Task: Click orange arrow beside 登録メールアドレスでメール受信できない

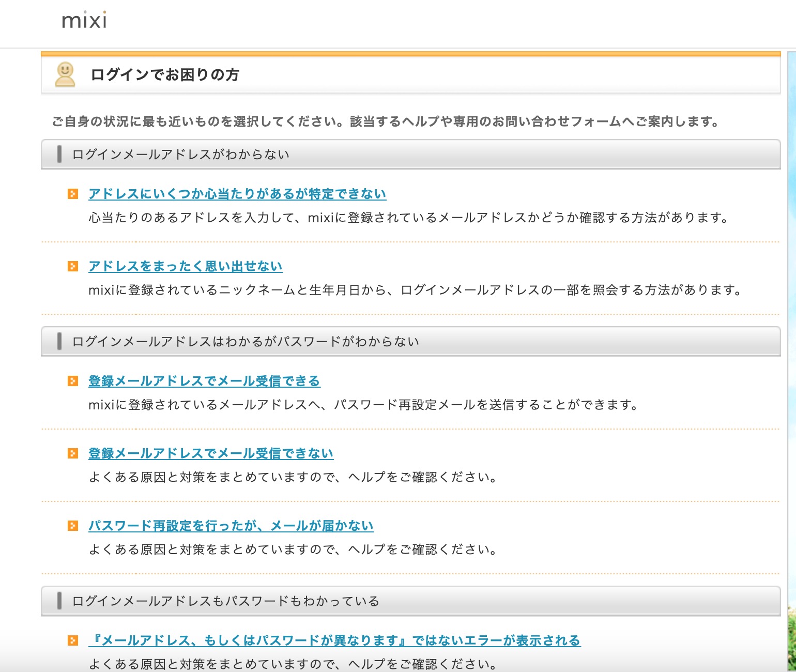Action: [73, 453]
